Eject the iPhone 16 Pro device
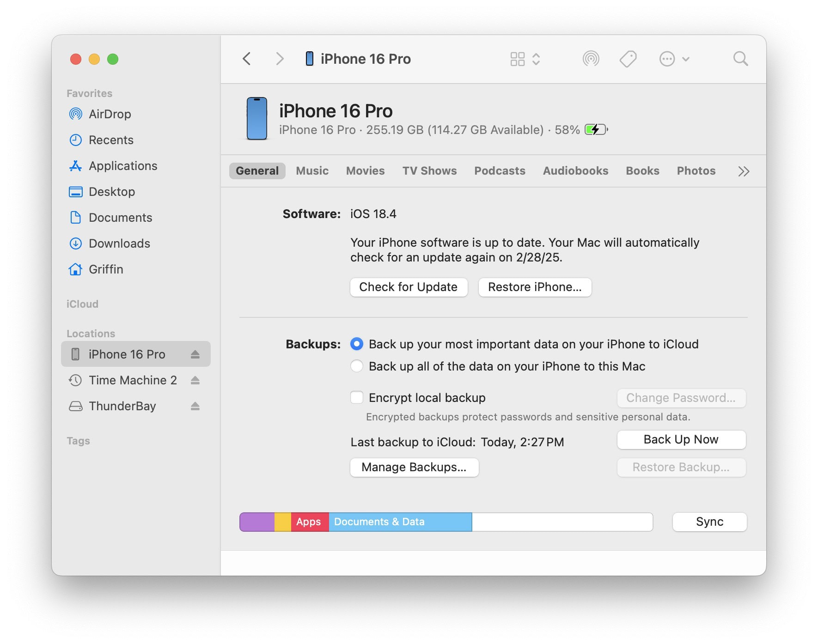The image size is (818, 644). click(195, 354)
